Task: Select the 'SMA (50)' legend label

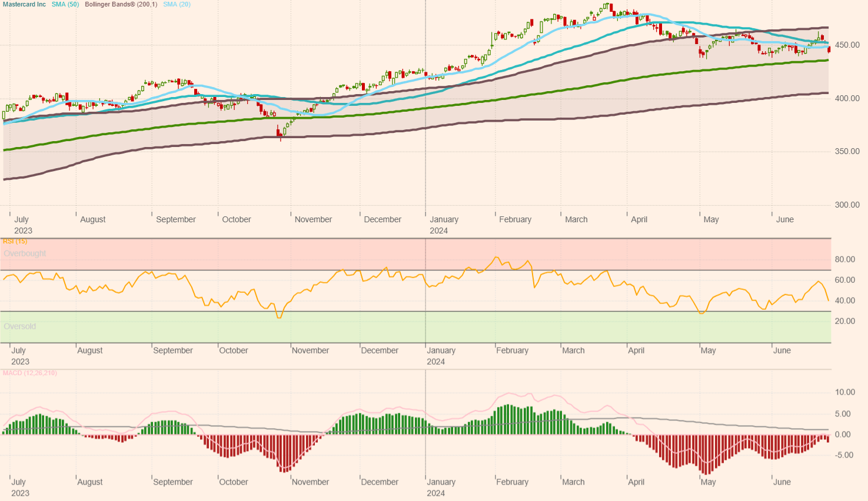Action: (x=65, y=4)
